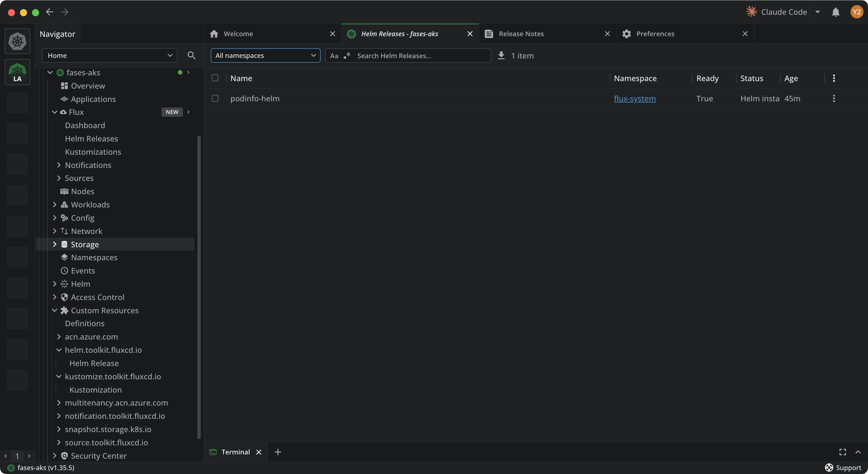Click the Applications icon in the sidebar
868x474 pixels.
tap(64, 99)
